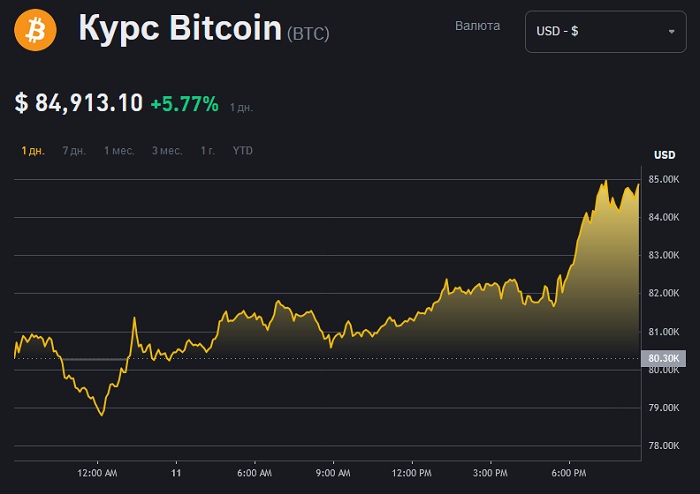Screen dimensions: 700x494
Task: Click the 12:00 AM time axis label
Action: (x=97, y=473)
